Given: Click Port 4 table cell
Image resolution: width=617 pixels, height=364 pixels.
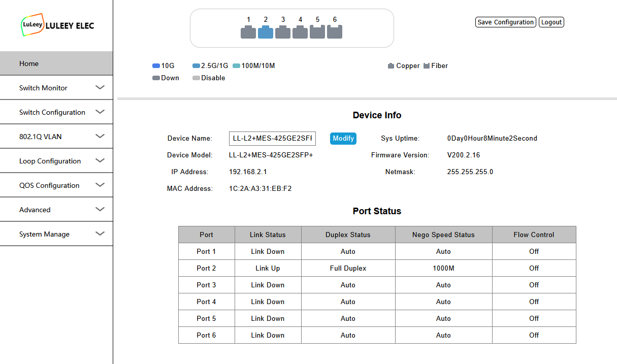Looking at the screenshot, I should [207, 302].
